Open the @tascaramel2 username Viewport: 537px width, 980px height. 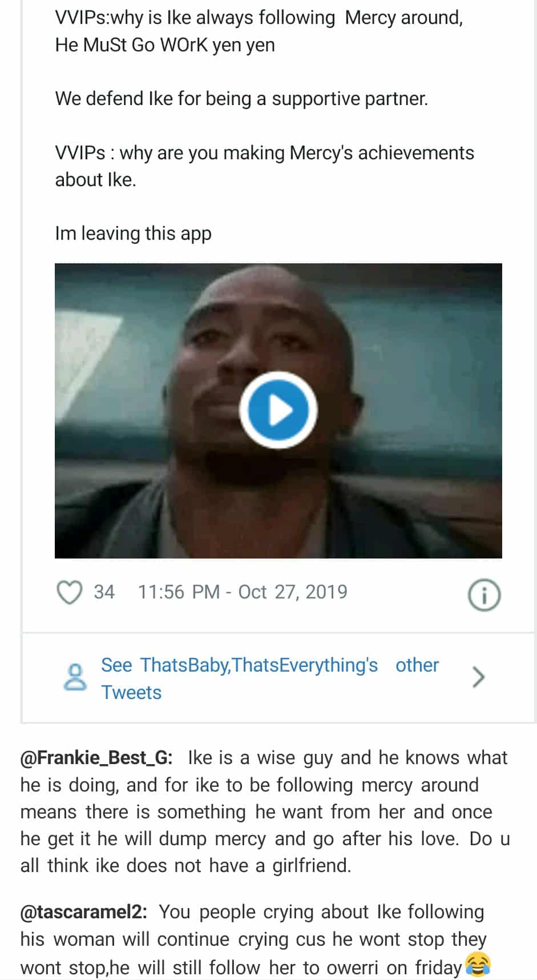point(83,912)
